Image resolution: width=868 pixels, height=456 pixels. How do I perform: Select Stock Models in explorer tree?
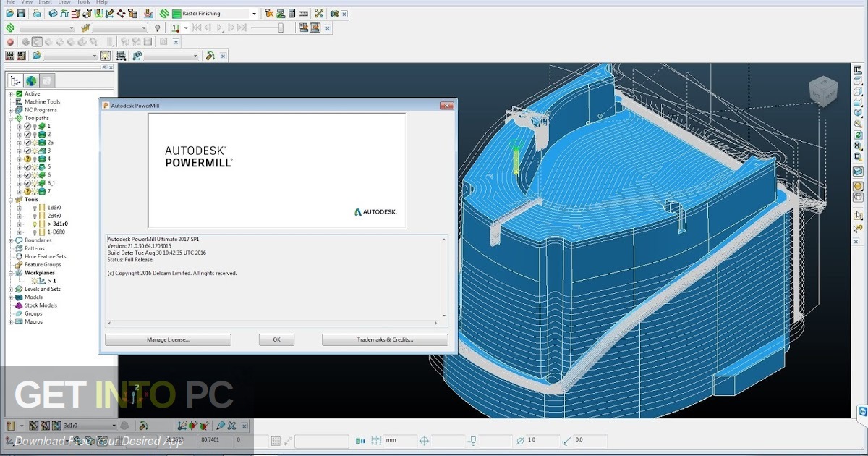[x=41, y=305]
